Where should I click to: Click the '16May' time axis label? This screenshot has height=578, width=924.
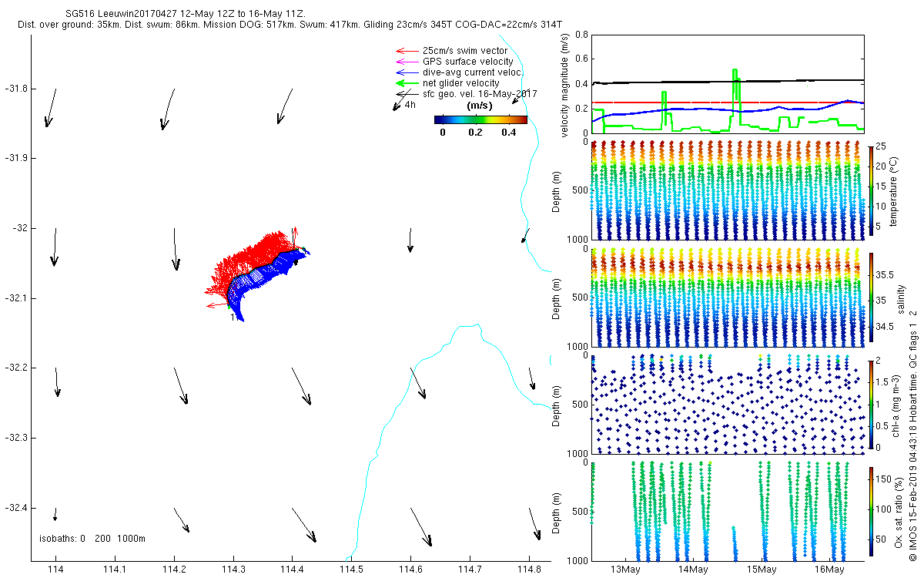click(829, 569)
